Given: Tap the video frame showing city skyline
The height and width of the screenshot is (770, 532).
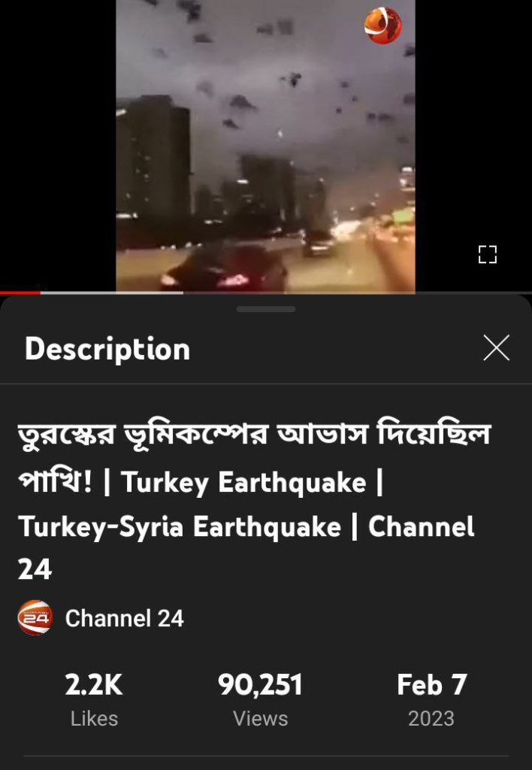Looking at the screenshot, I should 265,147.
